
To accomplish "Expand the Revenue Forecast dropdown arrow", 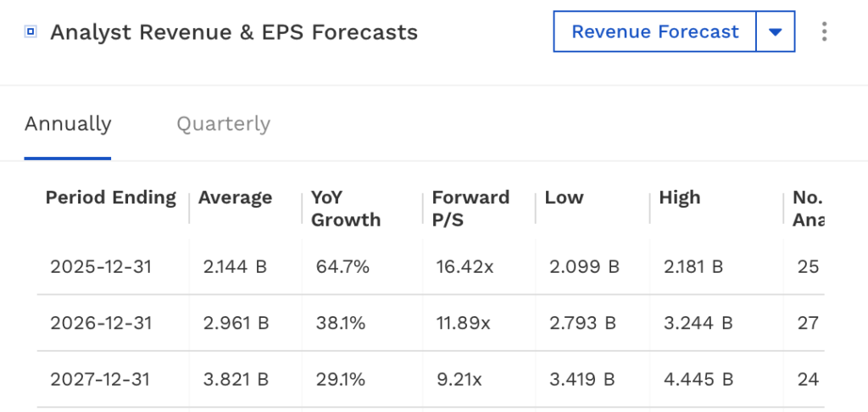I will click(775, 32).
